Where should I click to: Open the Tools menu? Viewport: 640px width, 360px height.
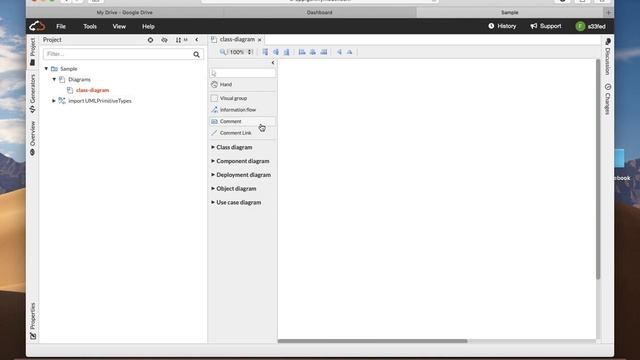(90, 27)
